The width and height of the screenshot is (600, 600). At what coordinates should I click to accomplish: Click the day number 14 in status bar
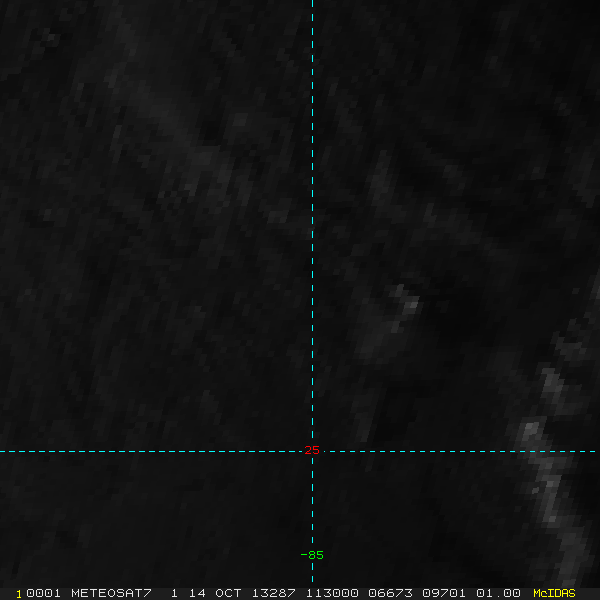pyautogui.click(x=197, y=593)
